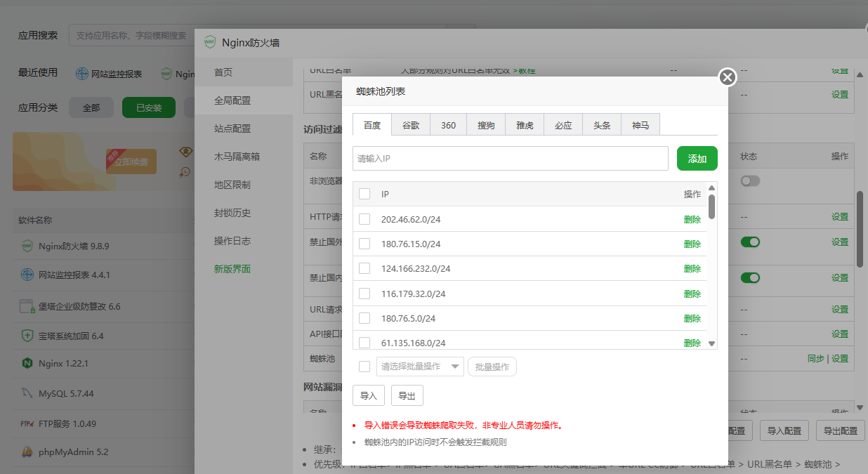
Task: Check the box for 180.76.15.0/24
Action: click(364, 244)
